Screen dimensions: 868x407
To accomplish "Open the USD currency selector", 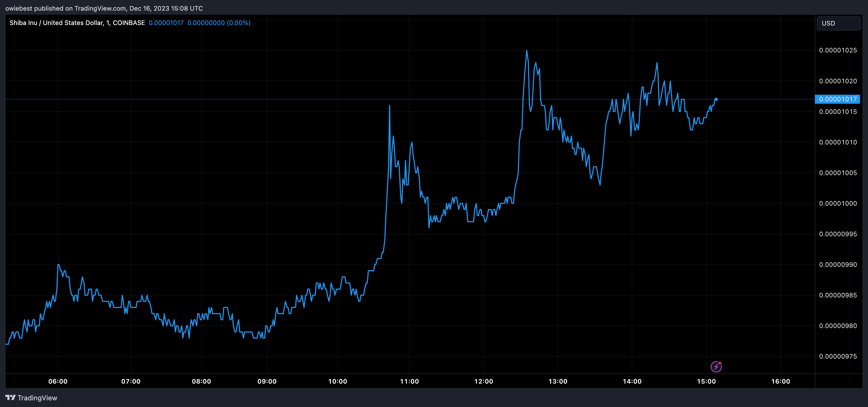I will (838, 23).
